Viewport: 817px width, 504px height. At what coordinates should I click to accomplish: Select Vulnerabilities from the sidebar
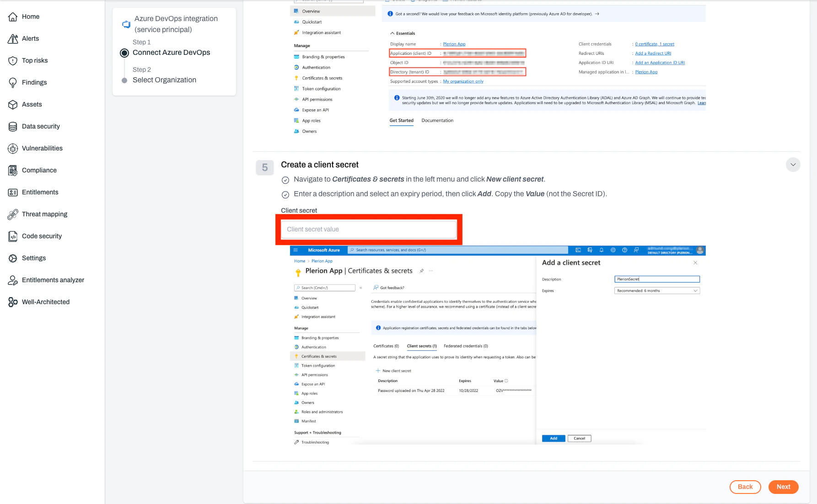42,148
